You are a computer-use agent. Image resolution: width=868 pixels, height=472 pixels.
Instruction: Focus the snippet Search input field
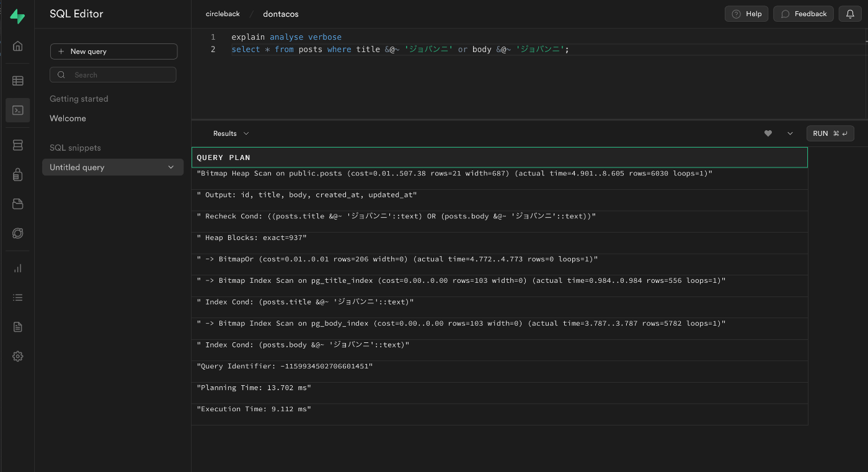click(113, 75)
